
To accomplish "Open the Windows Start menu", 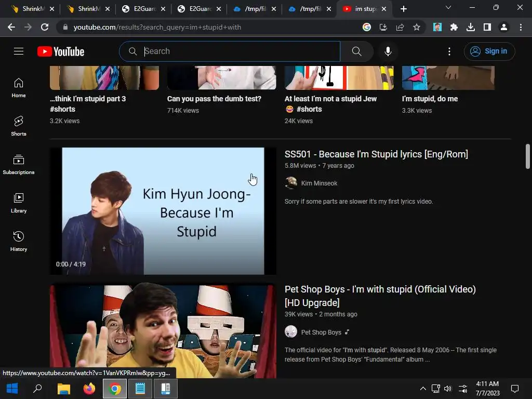I will 12,389.
